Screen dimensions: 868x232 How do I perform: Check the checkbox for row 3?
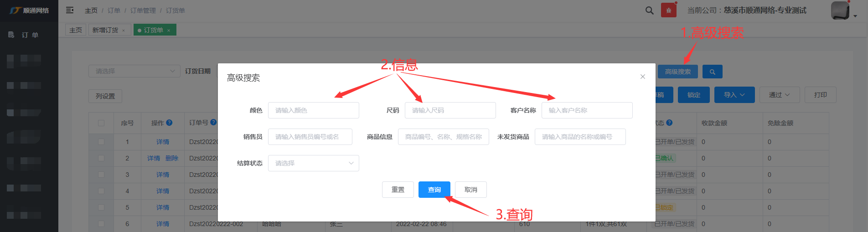(x=101, y=175)
